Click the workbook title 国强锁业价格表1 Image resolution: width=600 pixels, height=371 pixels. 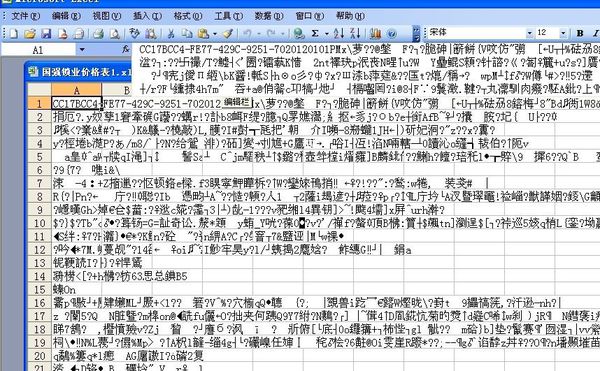click(86, 72)
